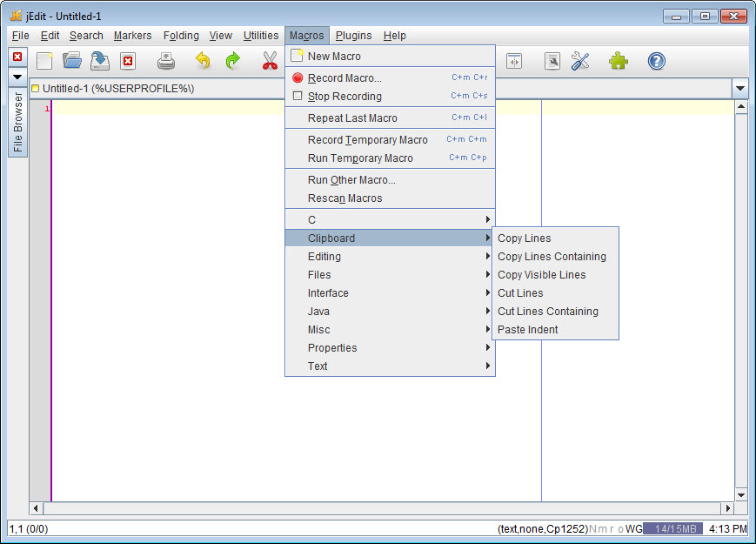Select Cut Lines Containing macro
The height and width of the screenshot is (544, 756).
coord(555,312)
